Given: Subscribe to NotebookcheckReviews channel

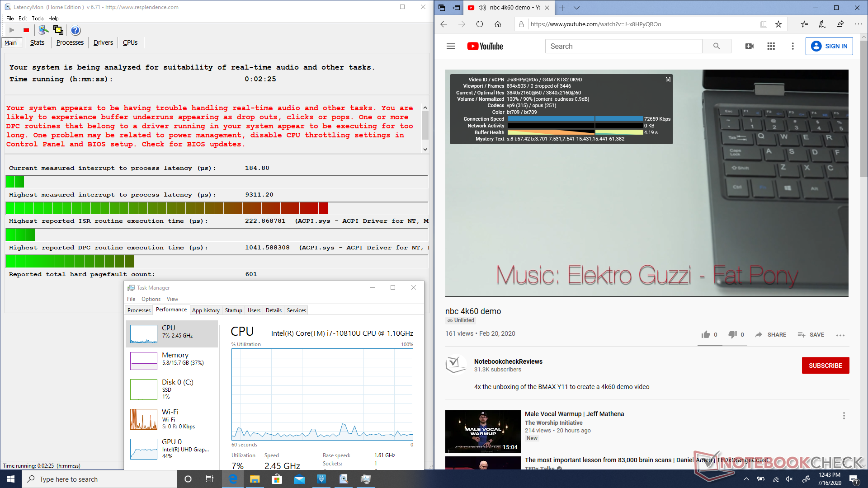Looking at the screenshot, I should (826, 366).
